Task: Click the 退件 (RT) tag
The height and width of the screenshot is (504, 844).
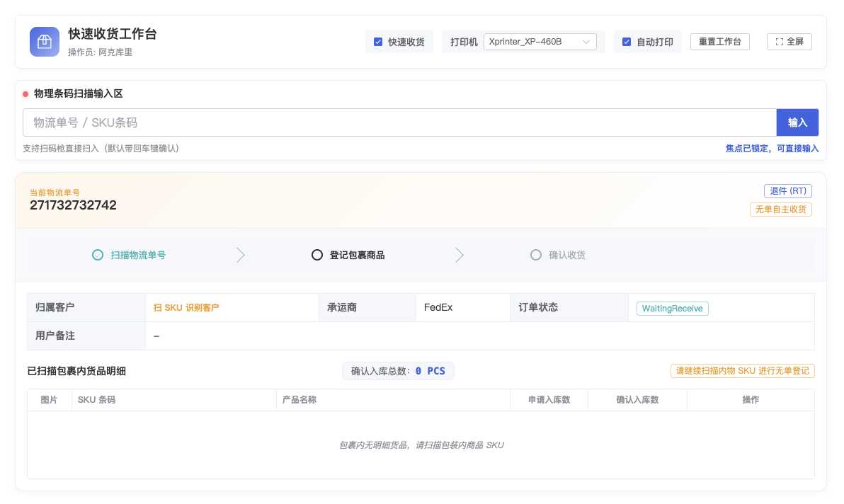Action: tap(787, 191)
